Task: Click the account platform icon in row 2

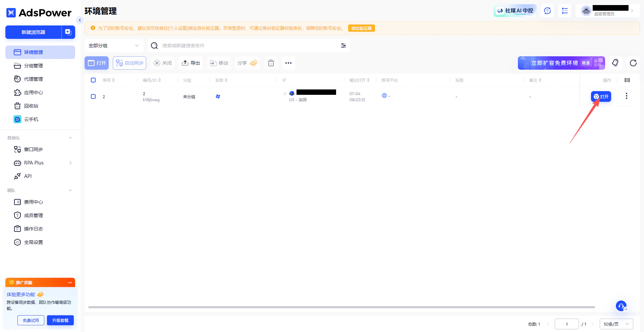Action: (384, 95)
